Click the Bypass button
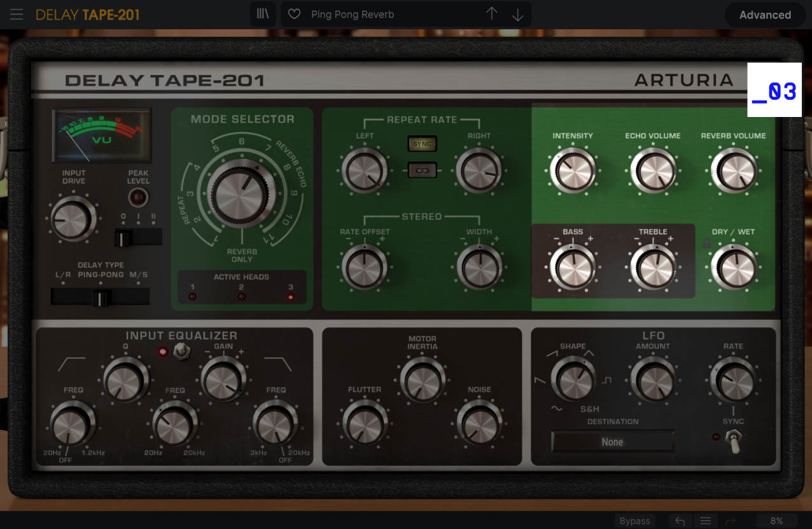The width and height of the screenshot is (812, 529). [x=634, y=521]
